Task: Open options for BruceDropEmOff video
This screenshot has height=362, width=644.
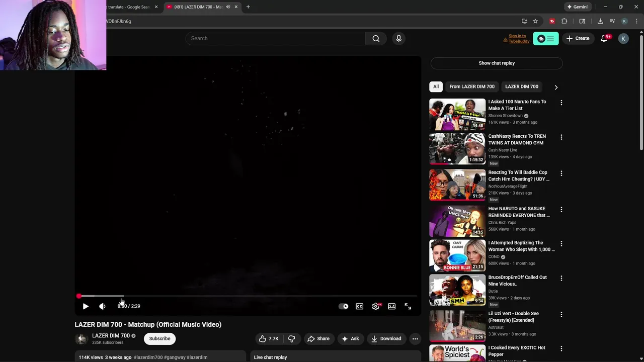Action: point(561,278)
